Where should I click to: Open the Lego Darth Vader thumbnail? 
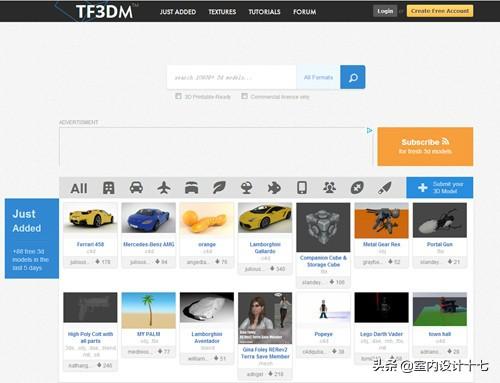[381, 307]
